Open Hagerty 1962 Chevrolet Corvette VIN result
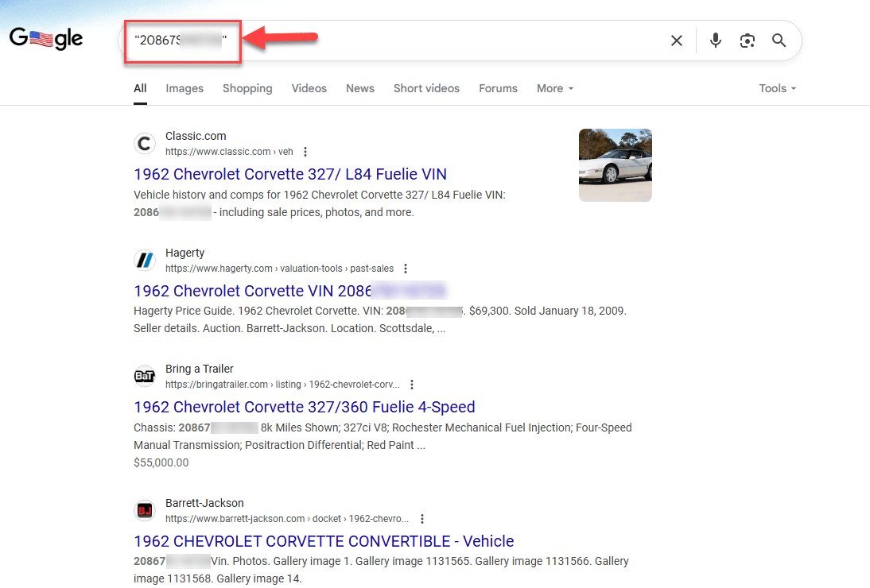This screenshot has width=870, height=588. (x=290, y=290)
